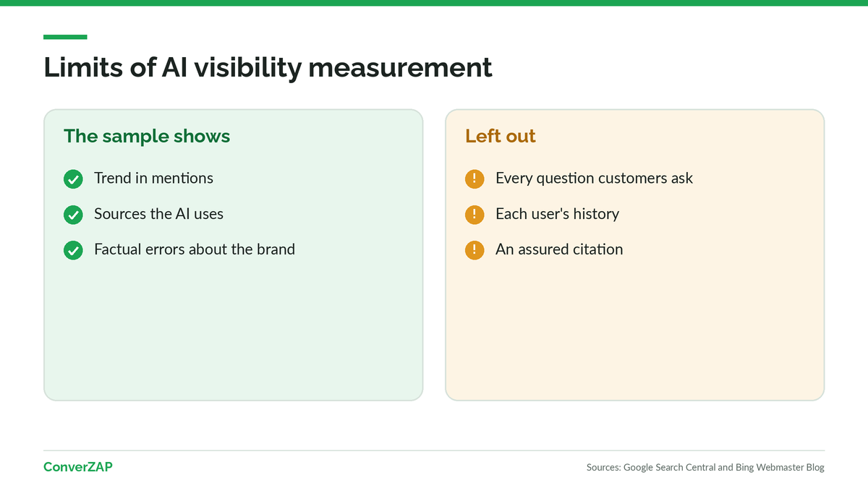This screenshot has width=868, height=488.
Task: Click the Sources: Google Search Central footer note
Action: click(x=705, y=468)
